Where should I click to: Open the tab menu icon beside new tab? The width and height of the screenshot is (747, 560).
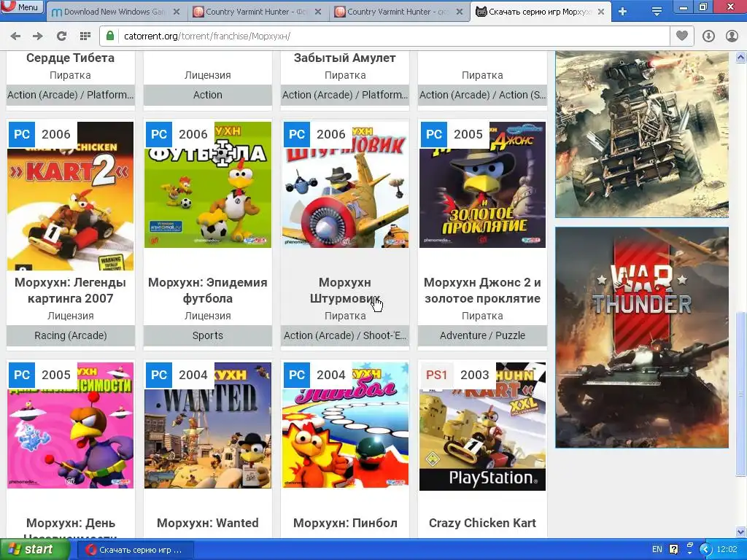(x=657, y=12)
